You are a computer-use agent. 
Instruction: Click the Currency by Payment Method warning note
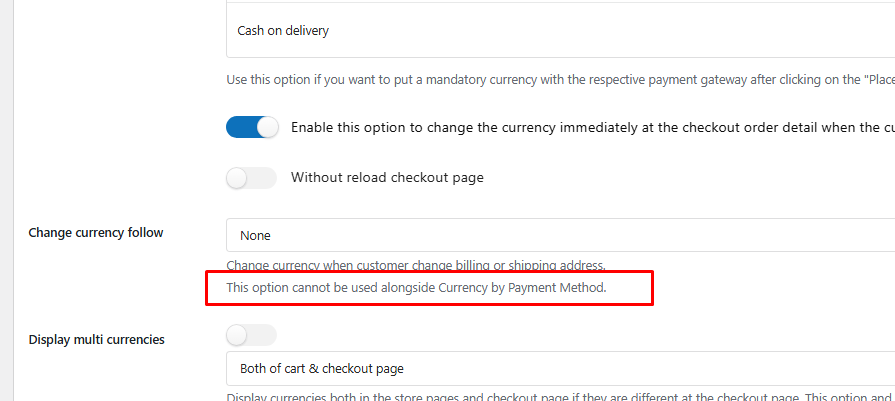point(416,288)
